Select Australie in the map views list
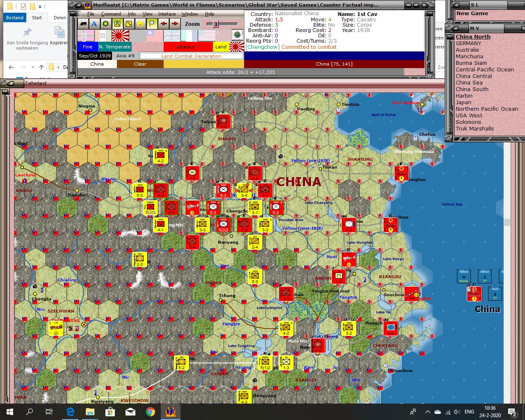This screenshot has width=525, height=420. [x=467, y=50]
